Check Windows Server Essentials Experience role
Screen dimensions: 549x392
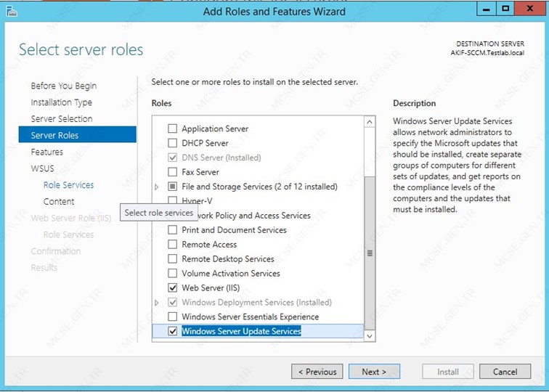pos(172,317)
